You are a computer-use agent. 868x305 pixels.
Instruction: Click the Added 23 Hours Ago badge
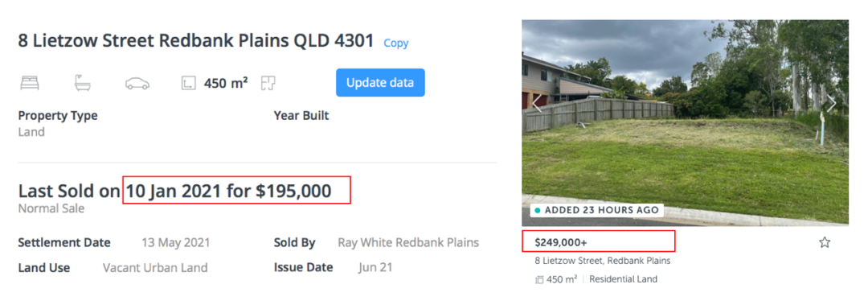pyautogui.click(x=596, y=210)
